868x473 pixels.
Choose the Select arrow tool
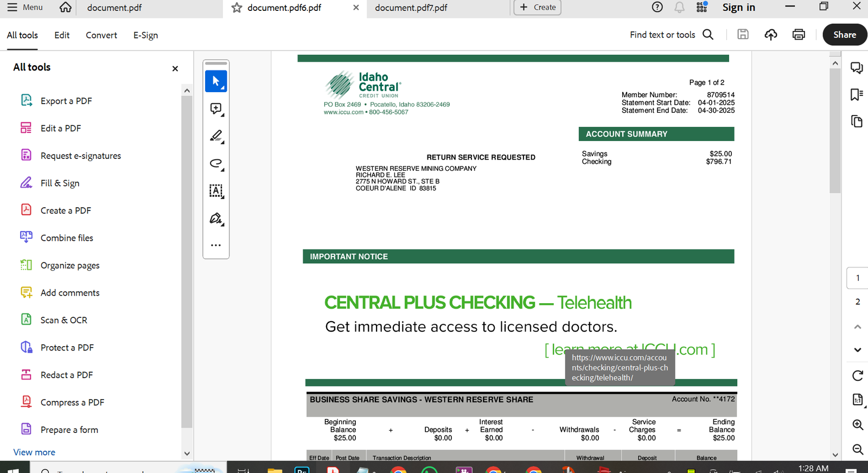216,81
